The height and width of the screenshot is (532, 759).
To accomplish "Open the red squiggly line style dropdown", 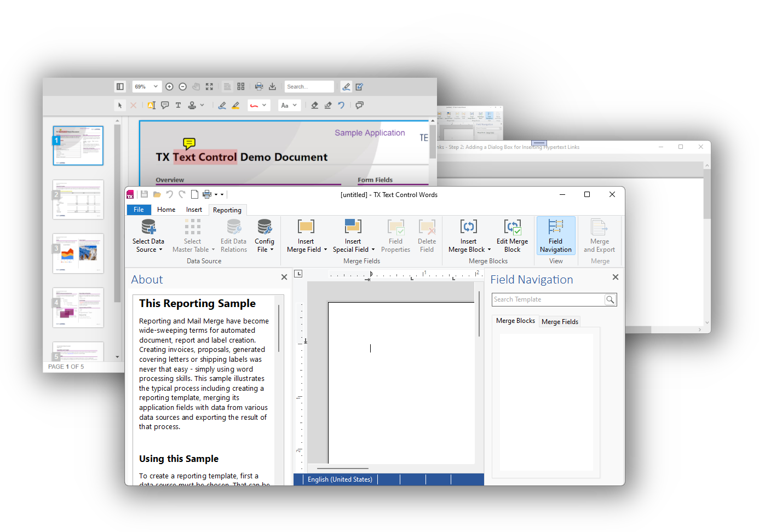I will tap(258, 105).
